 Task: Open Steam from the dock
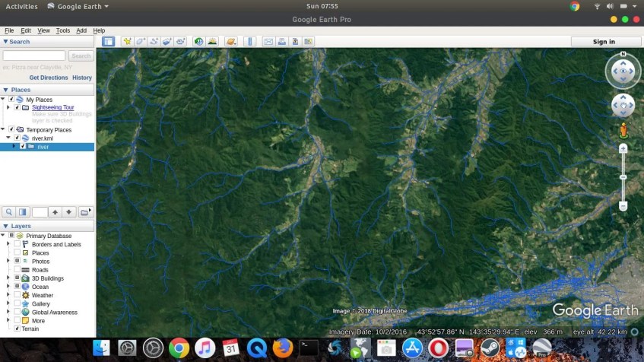tap(490, 348)
